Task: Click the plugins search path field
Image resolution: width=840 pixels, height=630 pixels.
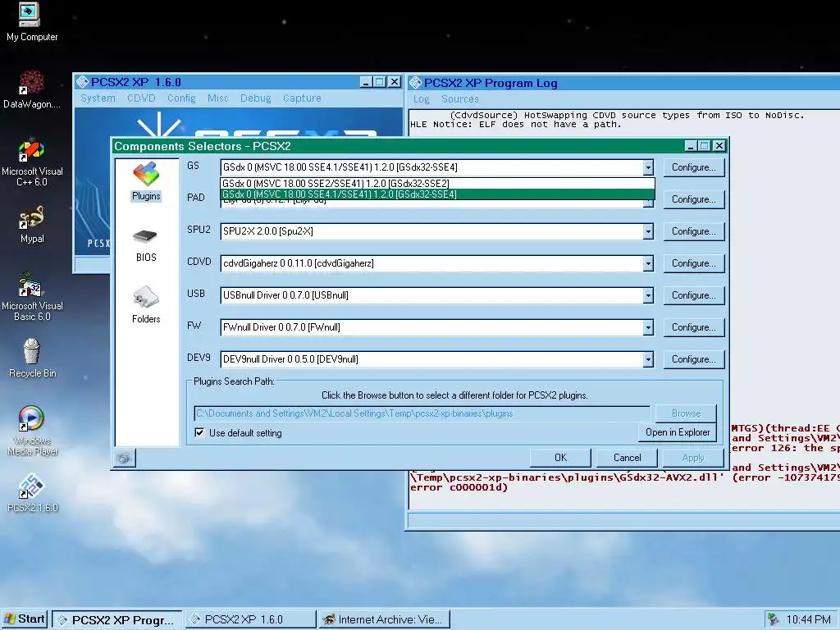Action: 422,413
